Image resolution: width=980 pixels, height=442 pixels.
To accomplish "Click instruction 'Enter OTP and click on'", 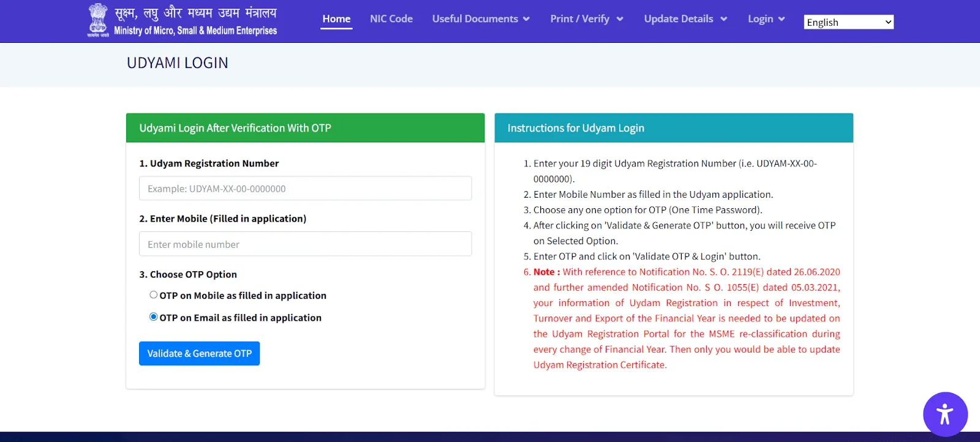I will pyautogui.click(x=647, y=257).
